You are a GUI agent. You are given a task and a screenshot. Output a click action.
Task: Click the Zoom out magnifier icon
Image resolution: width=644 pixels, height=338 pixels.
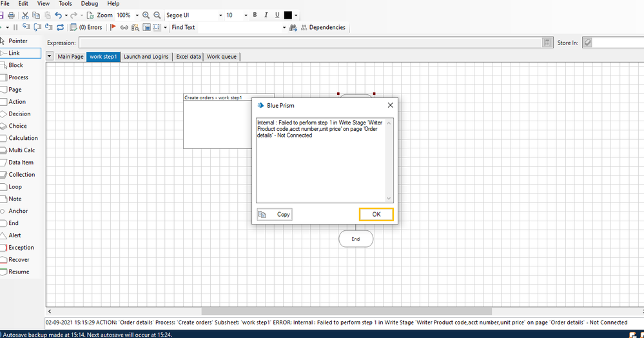coord(157,15)
